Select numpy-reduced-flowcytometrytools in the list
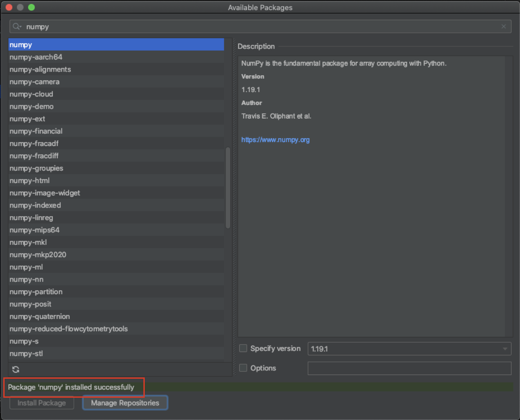Screen dimensions: 520x420 tap(116, 329)
